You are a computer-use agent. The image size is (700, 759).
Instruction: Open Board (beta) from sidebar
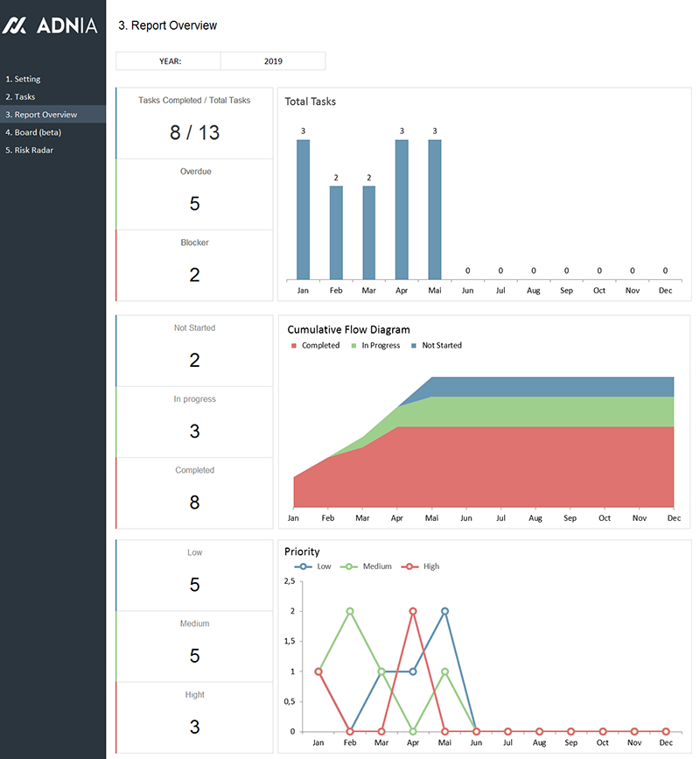coord(38,132)
